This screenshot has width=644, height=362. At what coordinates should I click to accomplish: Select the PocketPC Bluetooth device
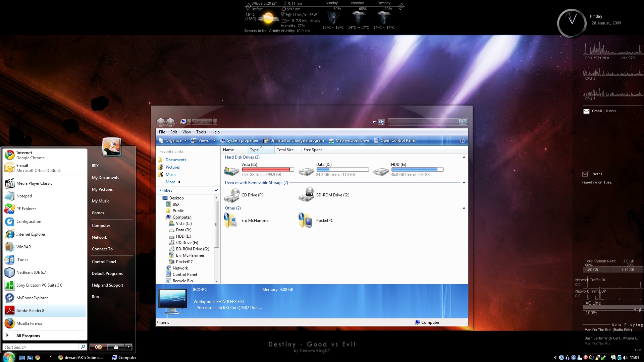[306, 221]
